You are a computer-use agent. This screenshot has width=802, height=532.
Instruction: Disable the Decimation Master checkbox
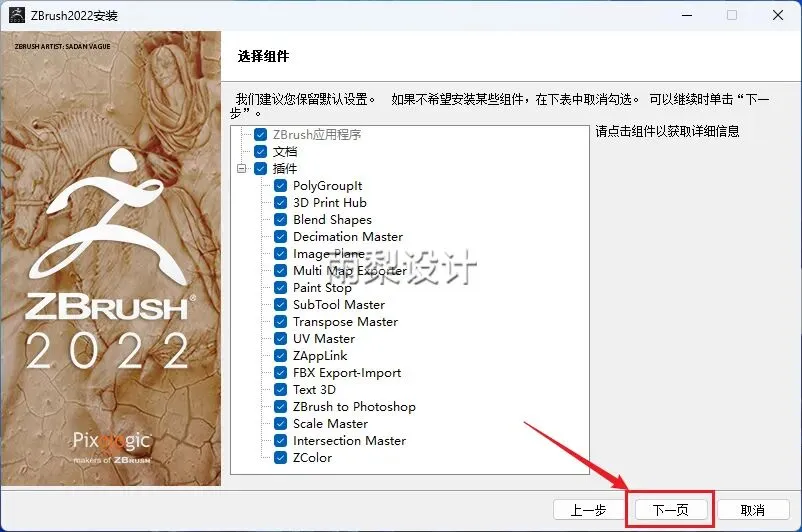pyautogui.click(x=280, y=236)
